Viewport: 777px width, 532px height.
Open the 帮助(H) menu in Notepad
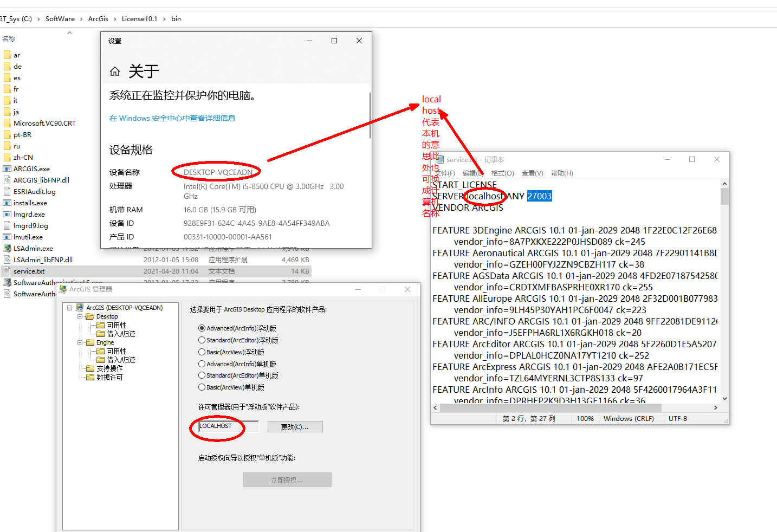coord(562,173)
